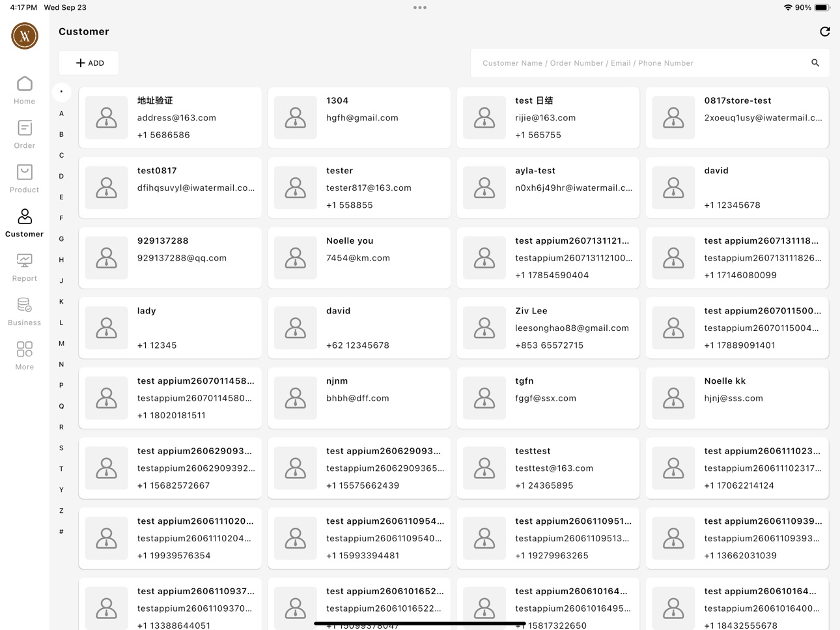Image resolution: width=840 pixels, height=630 pixels.
Task: Open the Report section in sidebar
Action: [25, 268]
